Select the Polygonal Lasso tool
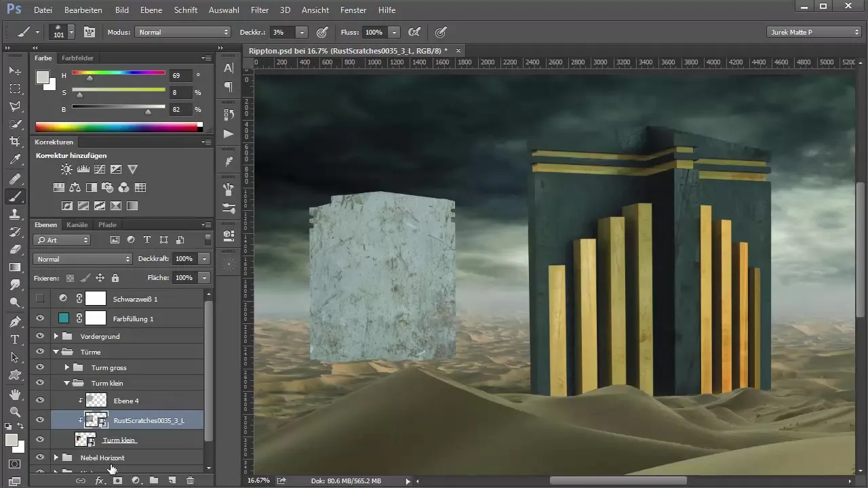 click(15, 106)
